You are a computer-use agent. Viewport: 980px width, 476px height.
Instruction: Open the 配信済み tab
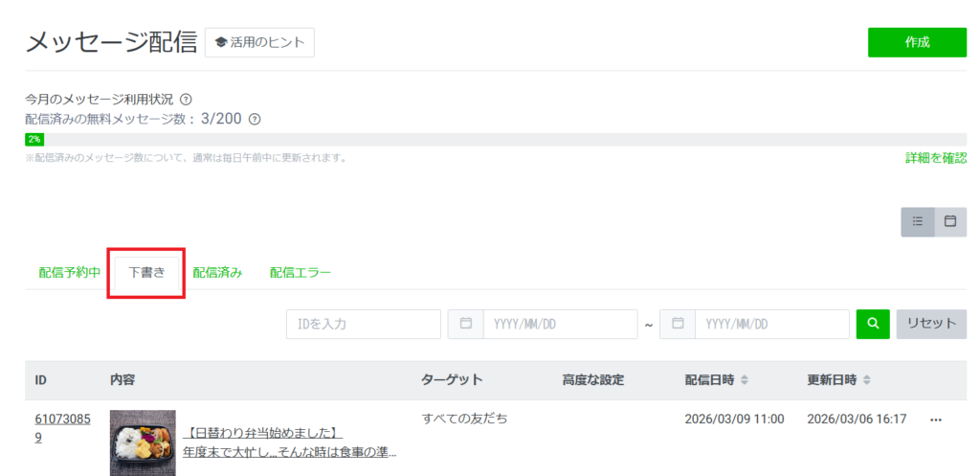(x=217, y=273)
